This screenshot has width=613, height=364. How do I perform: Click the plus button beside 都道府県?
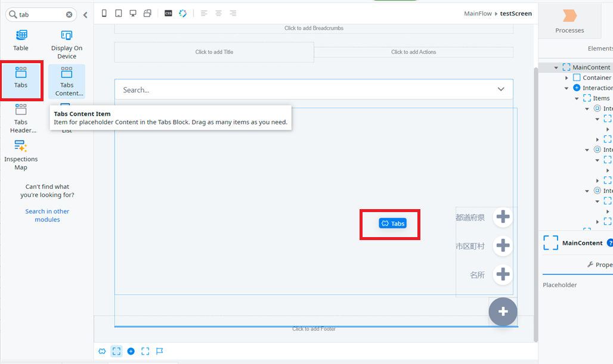503,217
